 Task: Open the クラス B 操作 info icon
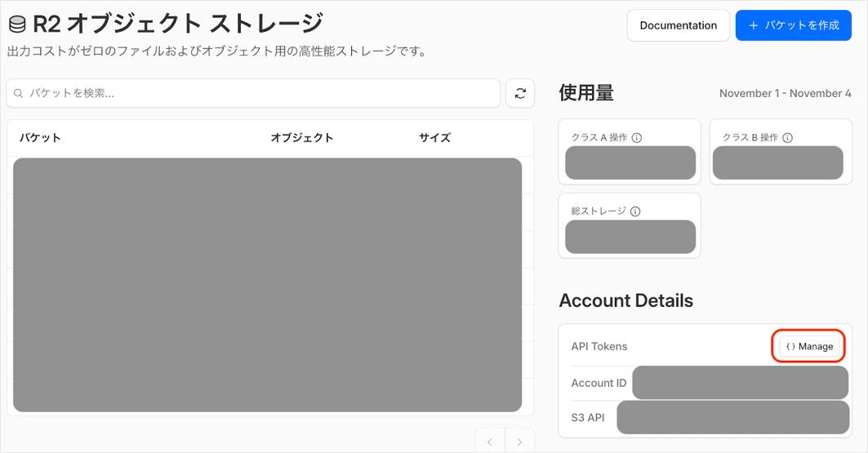(787, 138)
